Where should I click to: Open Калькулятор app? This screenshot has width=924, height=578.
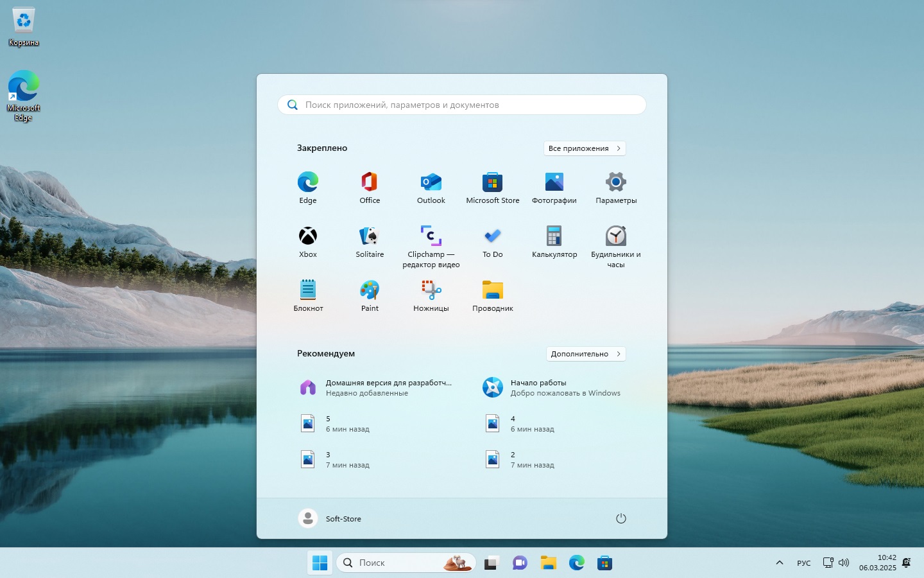[x=554, y=241]
